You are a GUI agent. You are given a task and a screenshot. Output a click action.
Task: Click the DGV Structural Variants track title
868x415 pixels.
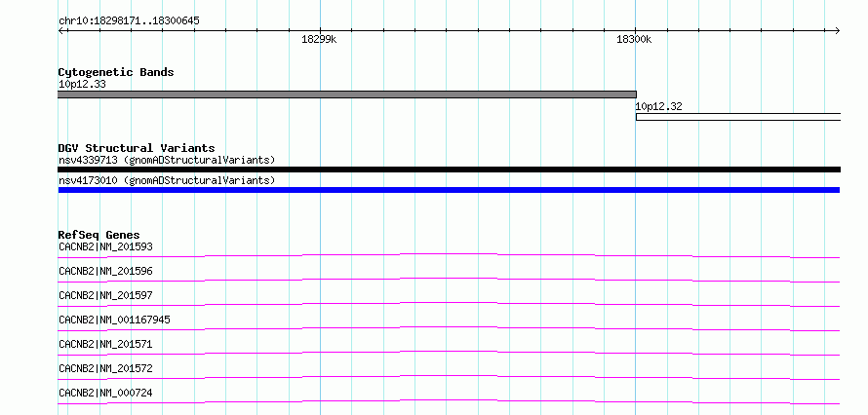137,148
